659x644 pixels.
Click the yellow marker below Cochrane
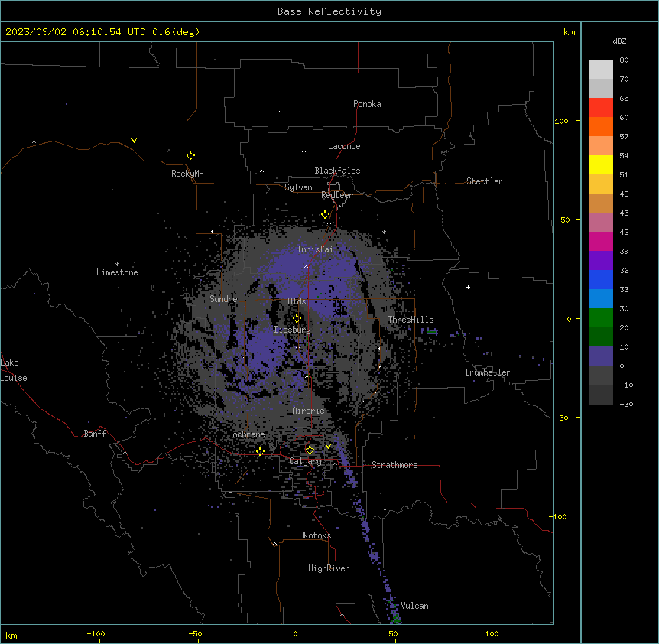[260, 452]
